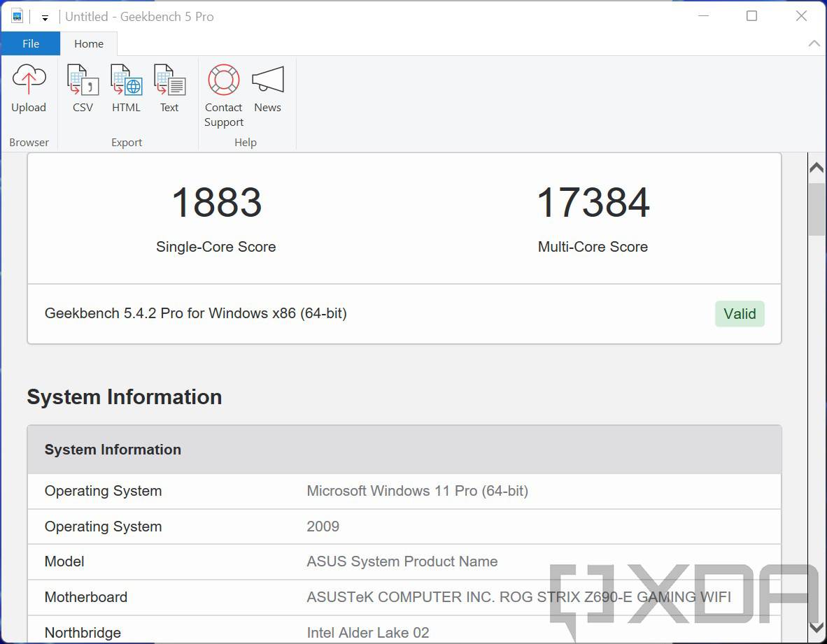The width and height of the screenshot is (827, 644).
Task: Switch to the Home ribbon tab
Action: point(89,43)
